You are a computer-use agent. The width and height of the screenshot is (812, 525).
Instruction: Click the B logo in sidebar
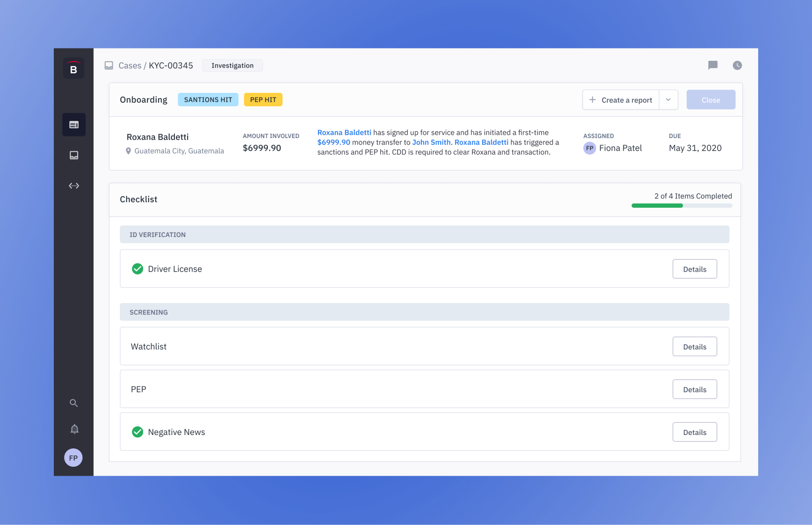click(x=74, y=69)
